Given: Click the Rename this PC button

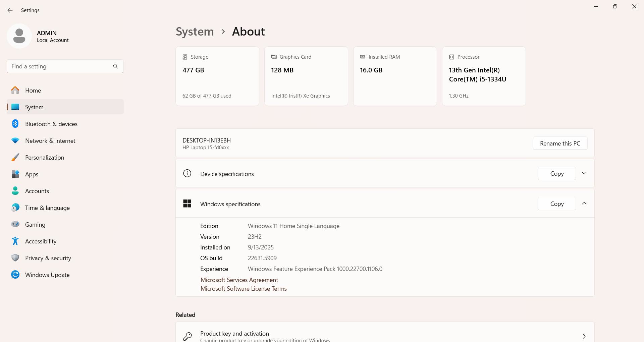Looking at the screenshot, I should click(560, 144).
